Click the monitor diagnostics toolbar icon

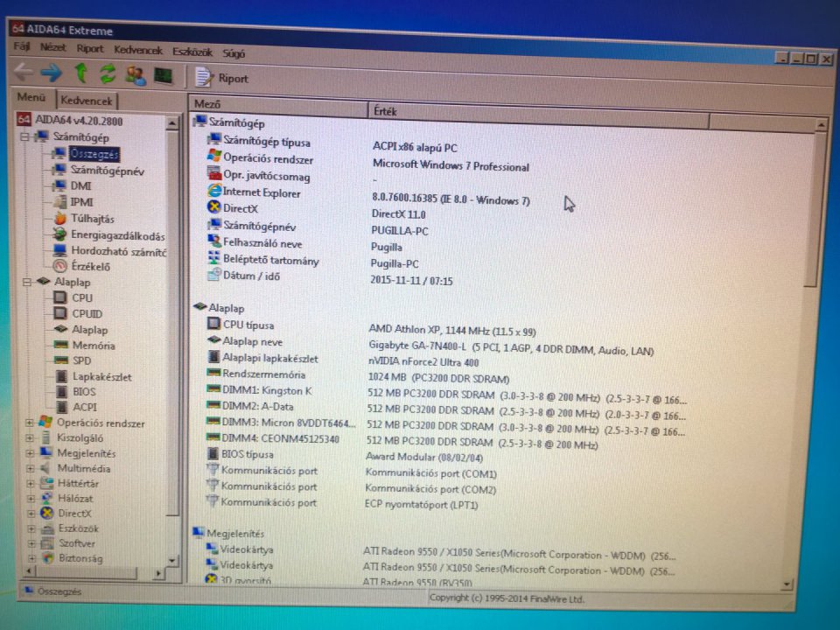(x=164, y=75)
